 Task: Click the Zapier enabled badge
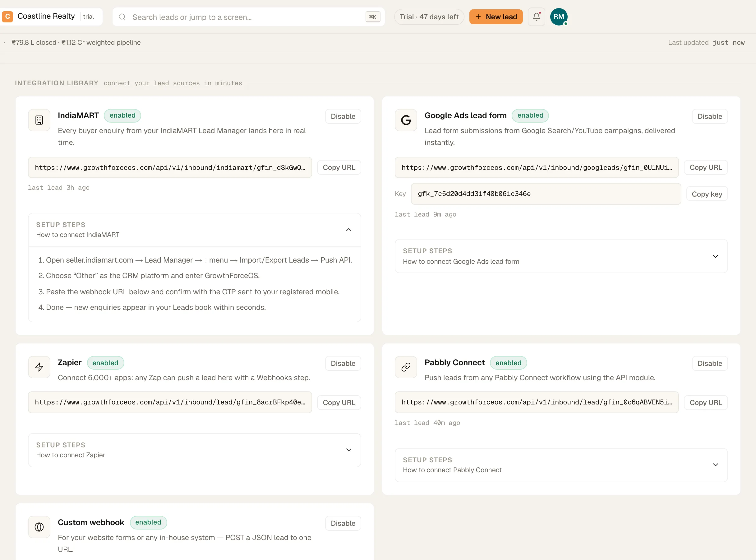(x=105, y=363)
